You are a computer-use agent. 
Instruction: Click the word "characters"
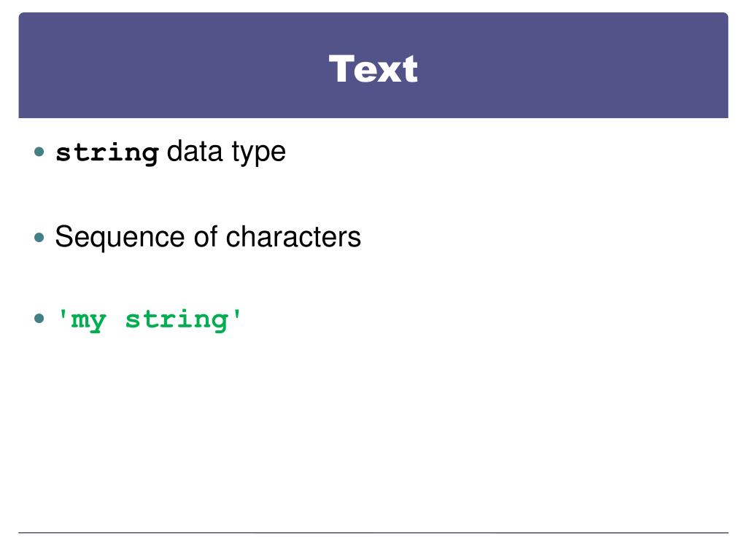tap(293, 237)
